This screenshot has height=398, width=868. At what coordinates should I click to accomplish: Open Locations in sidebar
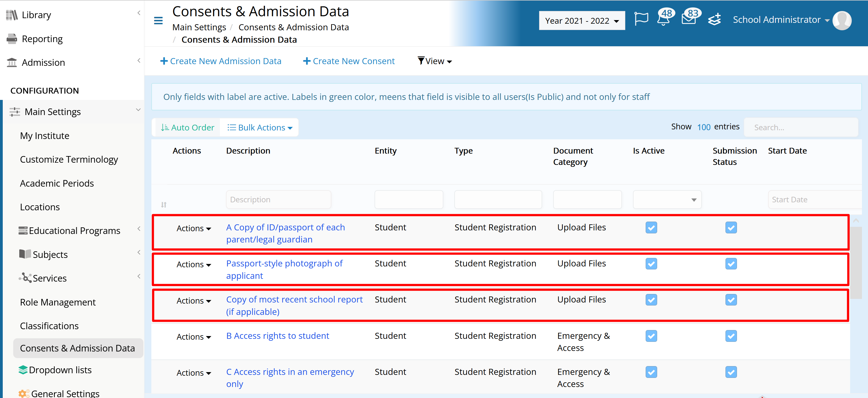[40, 207]
